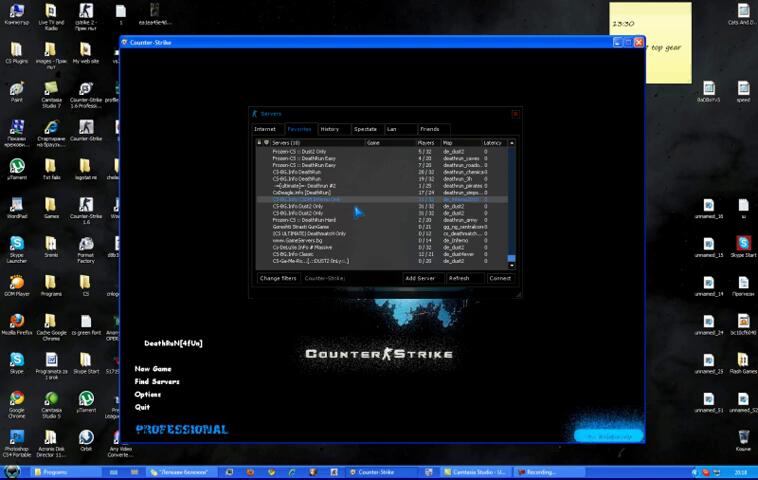758x480 pixels.
Task: Select Options in the main menu
Action: [148, 394]
